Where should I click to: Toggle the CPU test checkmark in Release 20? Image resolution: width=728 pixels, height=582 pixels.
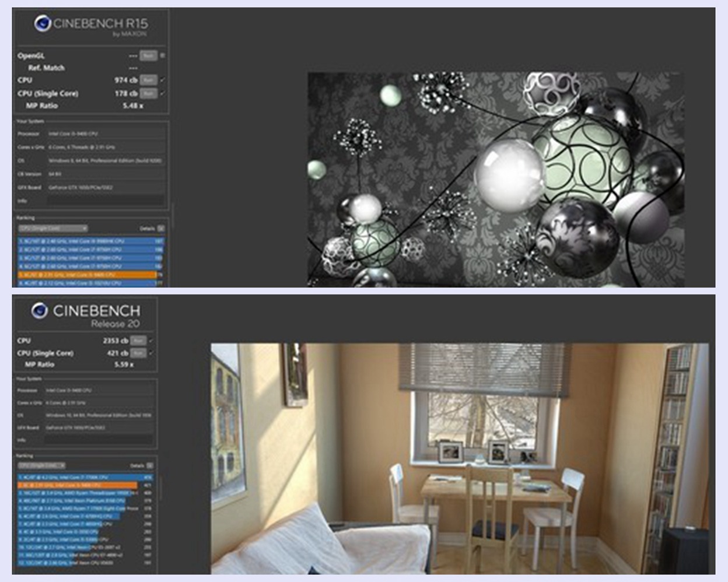click(151, 341)
